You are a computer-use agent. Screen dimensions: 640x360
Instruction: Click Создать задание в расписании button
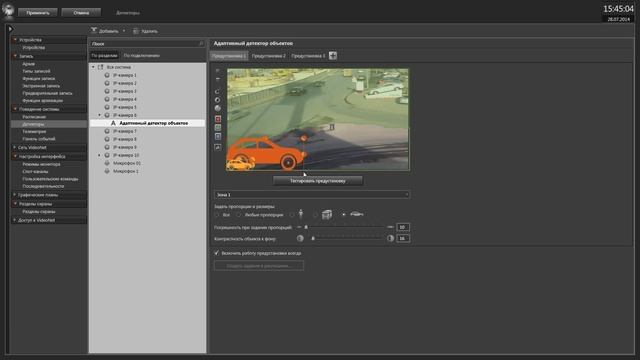click(x=259, y=266)
